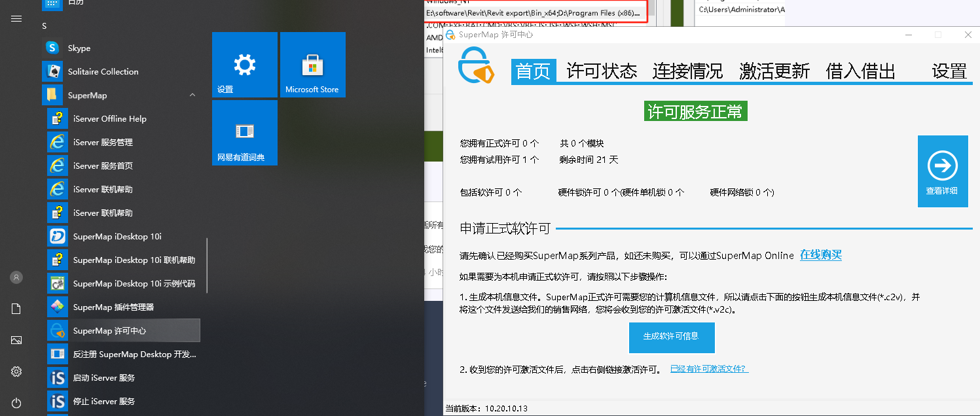Click the text 包括软许可 0 个
Image resolution: width=980 pixels, height=416 pixels.
coord(491,192)
